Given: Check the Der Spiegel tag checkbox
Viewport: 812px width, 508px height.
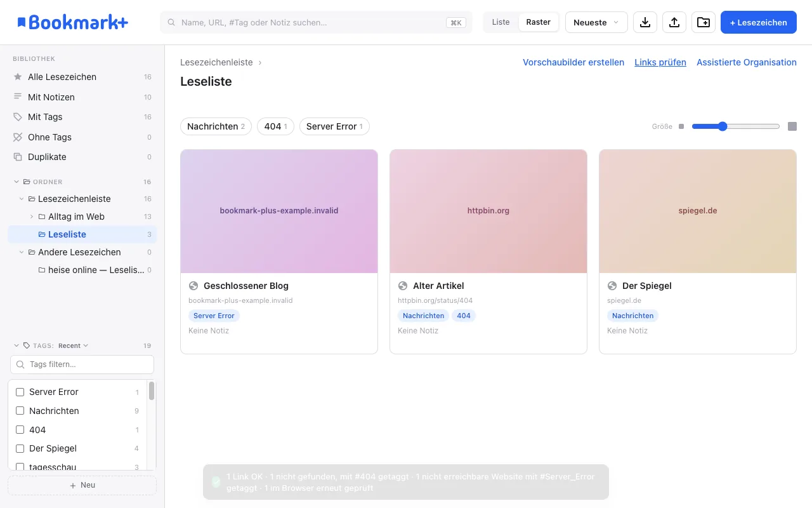Looking at the screenshot, I should coord(20,448).
